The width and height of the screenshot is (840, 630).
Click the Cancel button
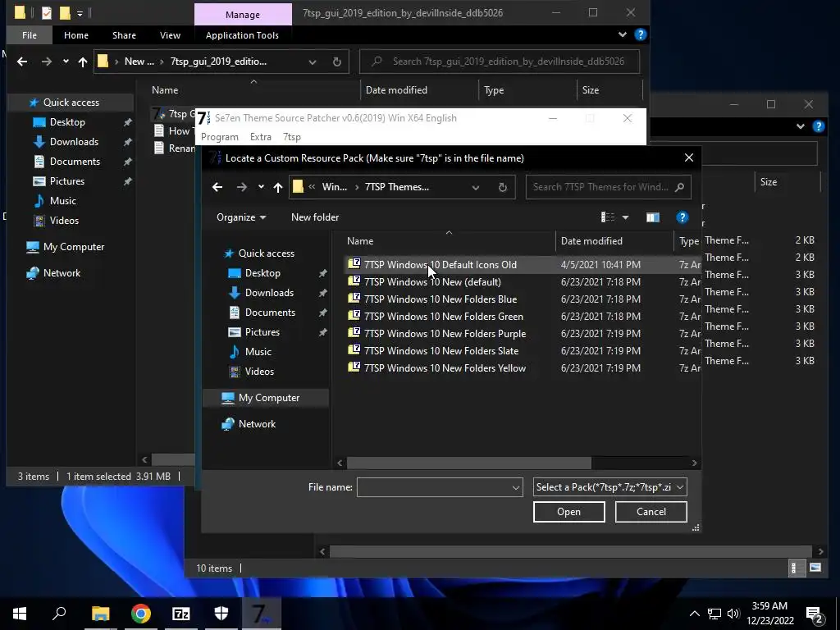[x=651, y=512]
